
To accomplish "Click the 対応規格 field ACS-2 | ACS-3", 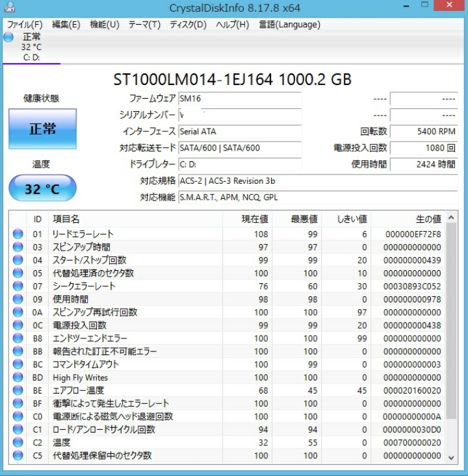I will click(318, 181).
